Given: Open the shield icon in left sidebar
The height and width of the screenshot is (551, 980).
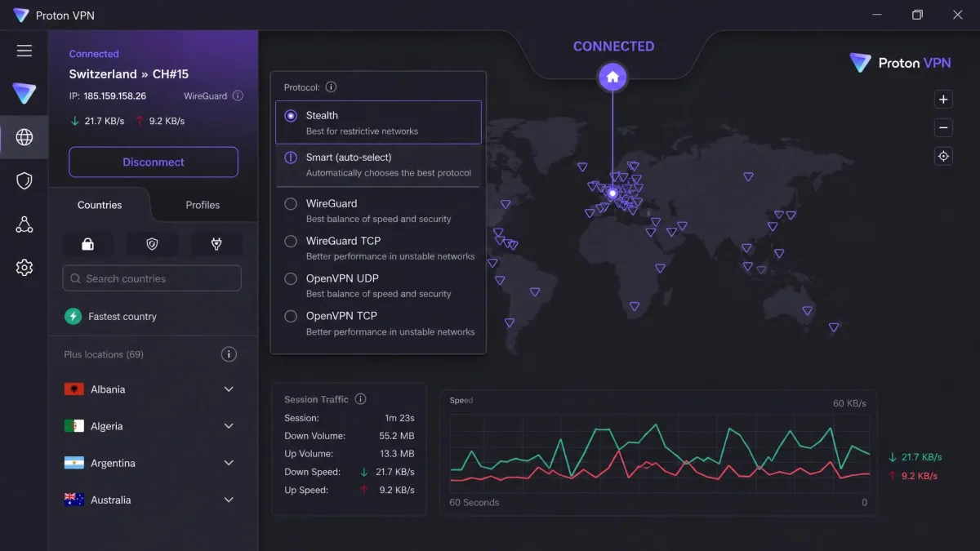Looking at the screenshot, I should (x=24, y=181).
